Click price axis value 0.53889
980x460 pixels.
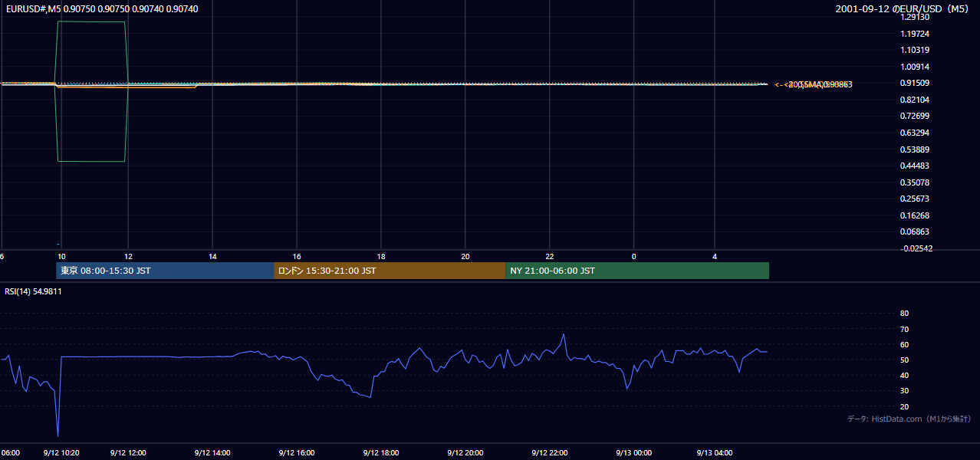[x=915, y=149]
